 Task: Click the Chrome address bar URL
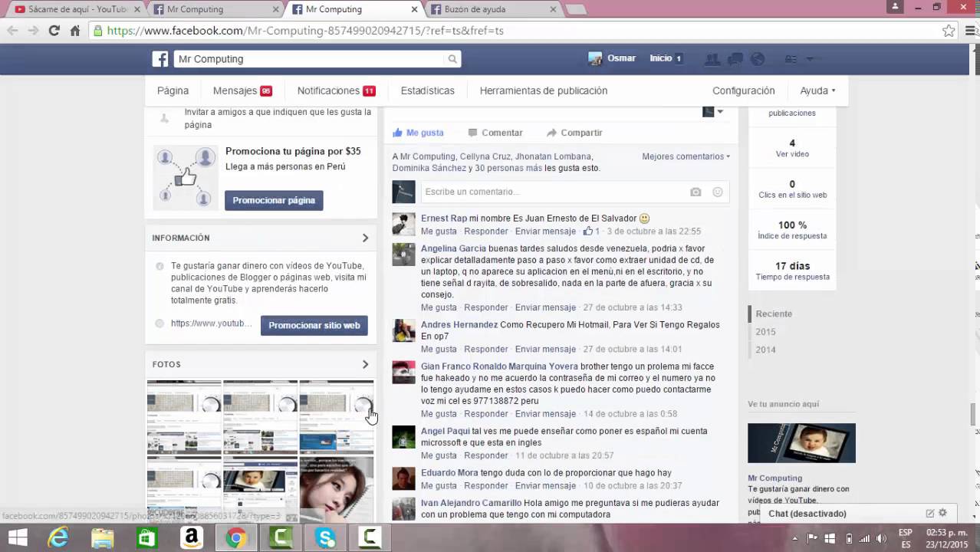point(305,31)
